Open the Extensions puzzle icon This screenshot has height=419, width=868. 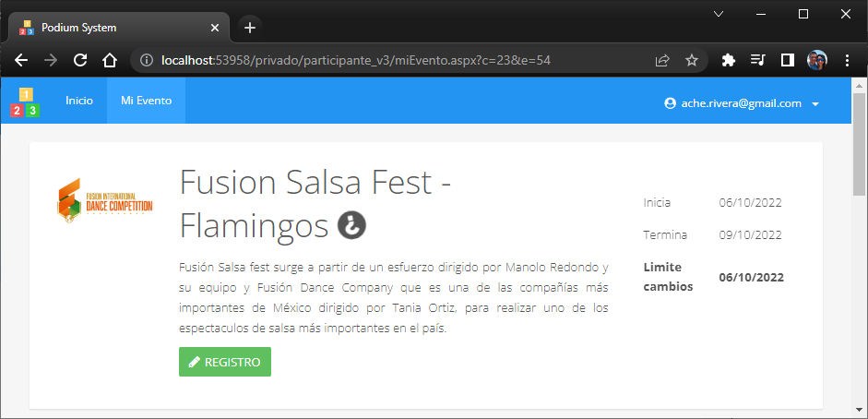tap(729, 60)
